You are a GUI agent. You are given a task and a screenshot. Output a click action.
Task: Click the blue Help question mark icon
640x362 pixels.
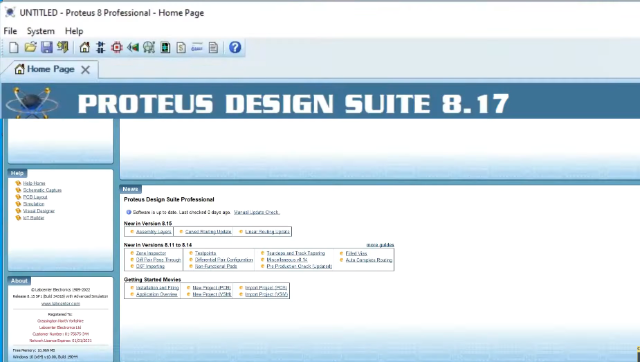click(235, 47)
